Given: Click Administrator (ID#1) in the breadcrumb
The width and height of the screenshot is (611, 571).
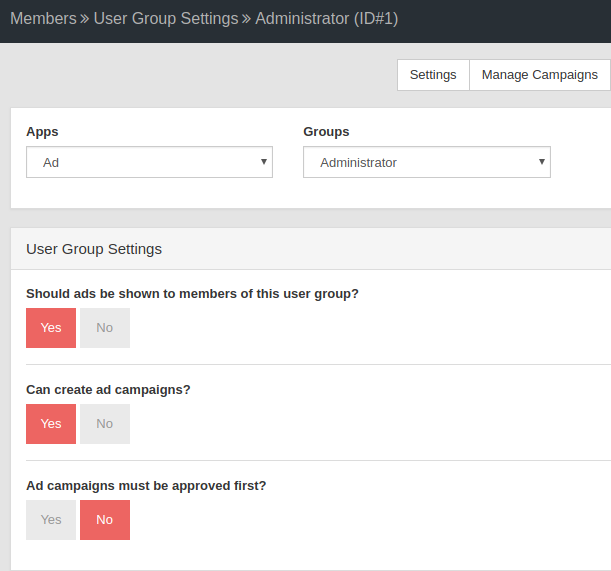Looking at the screenshot, I should pos(327,19).
